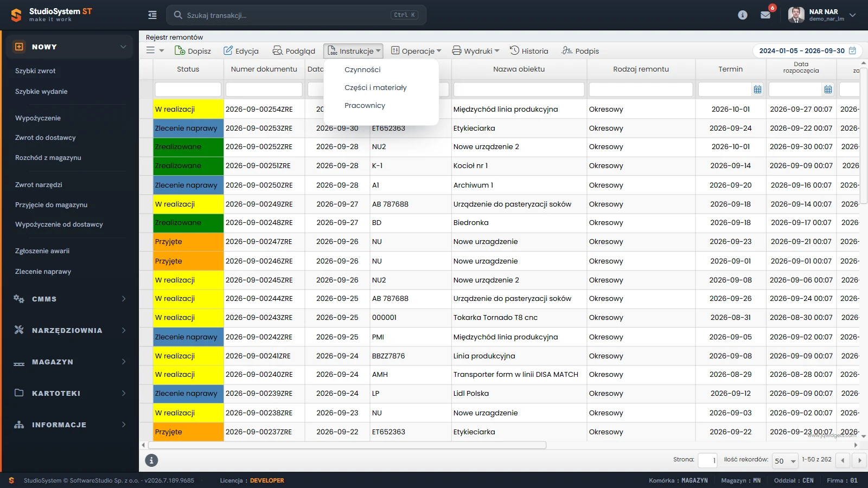This screenshot has width=868, height=488.
Task: Focus the Szukaj transakcji search field
Action: (x=296, y=15)
